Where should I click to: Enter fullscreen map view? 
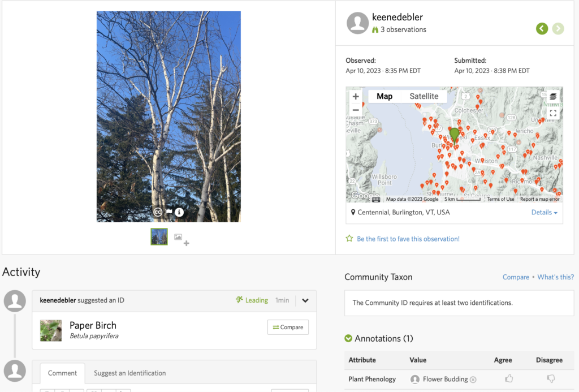click(x=553, y=113)
